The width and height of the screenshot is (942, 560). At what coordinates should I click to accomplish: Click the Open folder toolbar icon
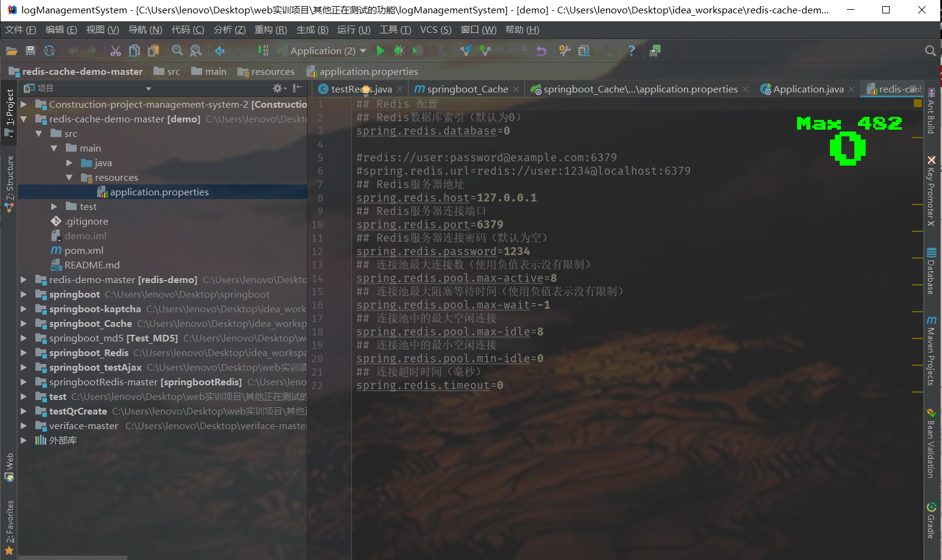11,51
